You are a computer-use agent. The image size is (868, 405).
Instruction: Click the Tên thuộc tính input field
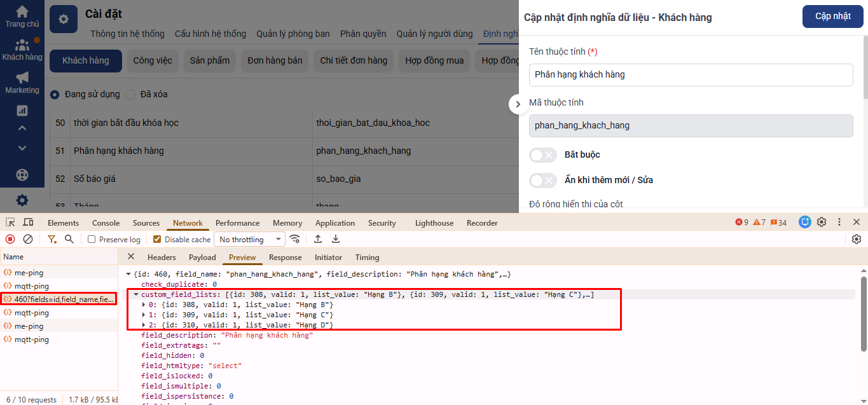point(691,75)
